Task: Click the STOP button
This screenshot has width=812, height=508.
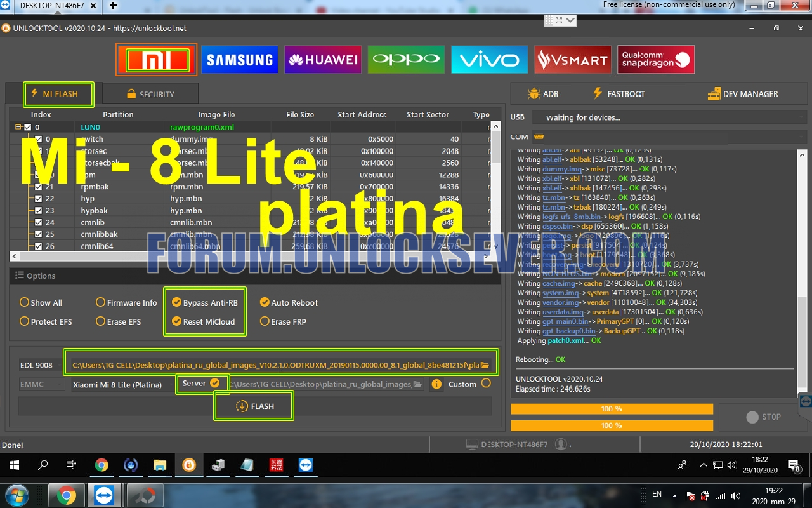Action: 763,417
